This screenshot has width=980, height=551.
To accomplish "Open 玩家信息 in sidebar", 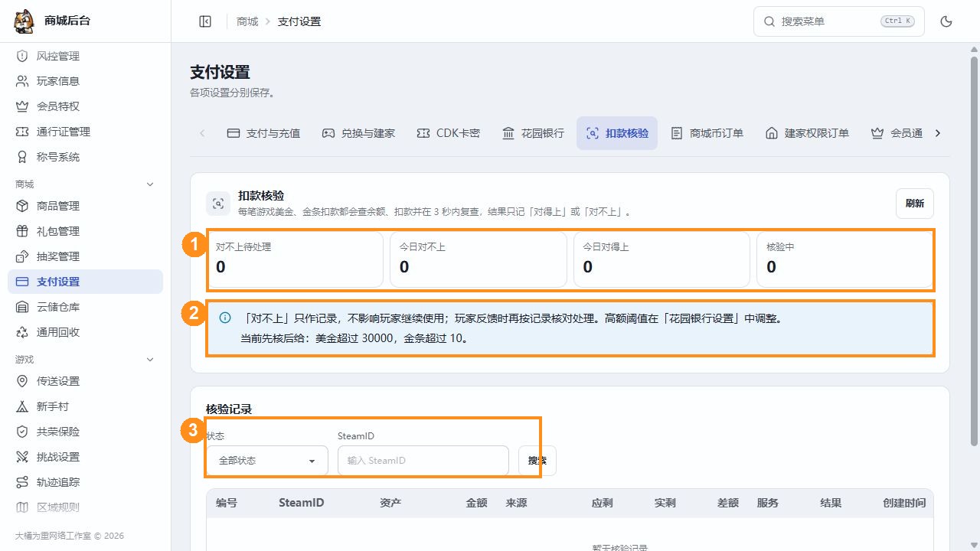I will point(85,81).
